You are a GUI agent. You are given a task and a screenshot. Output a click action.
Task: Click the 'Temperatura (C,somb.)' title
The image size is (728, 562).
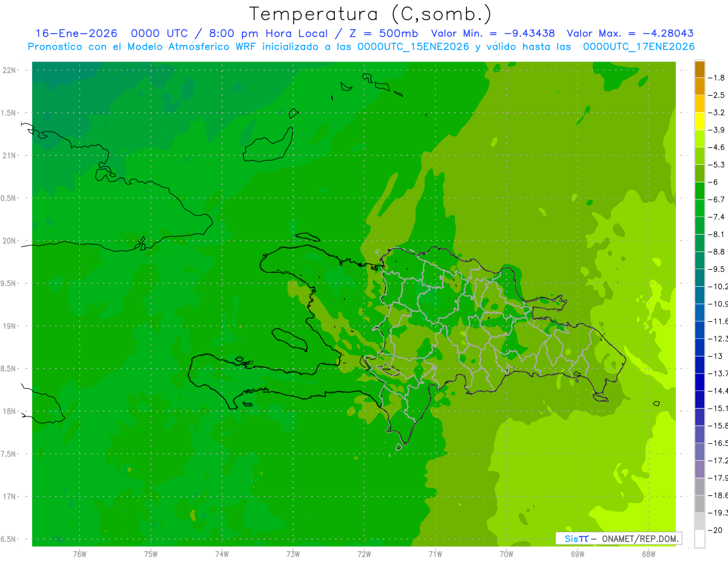370,13
